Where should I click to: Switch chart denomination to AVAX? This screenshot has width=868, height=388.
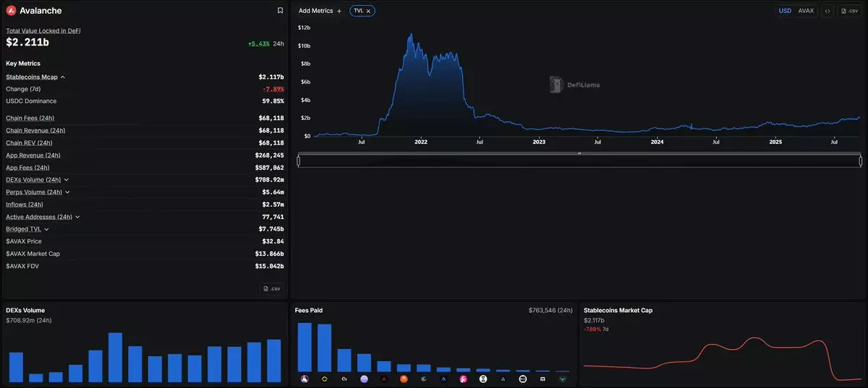point(806,11)
